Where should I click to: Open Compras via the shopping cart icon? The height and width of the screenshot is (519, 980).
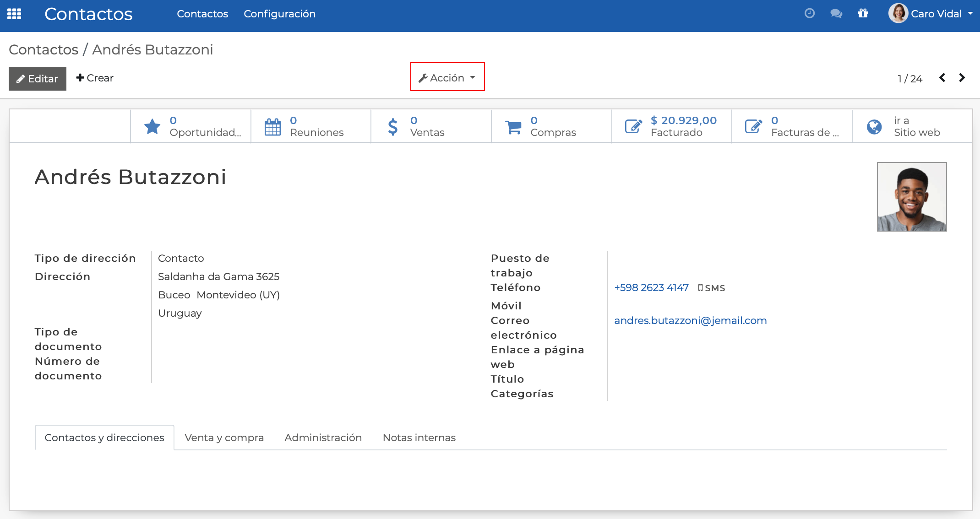click(x=513, y=126)
